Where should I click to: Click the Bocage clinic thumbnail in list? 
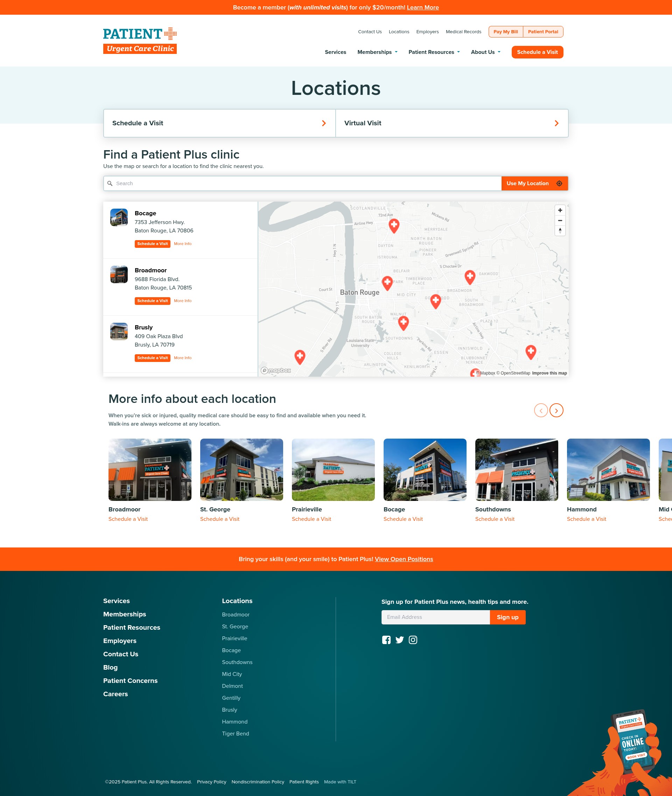click(x=119, y=217)
